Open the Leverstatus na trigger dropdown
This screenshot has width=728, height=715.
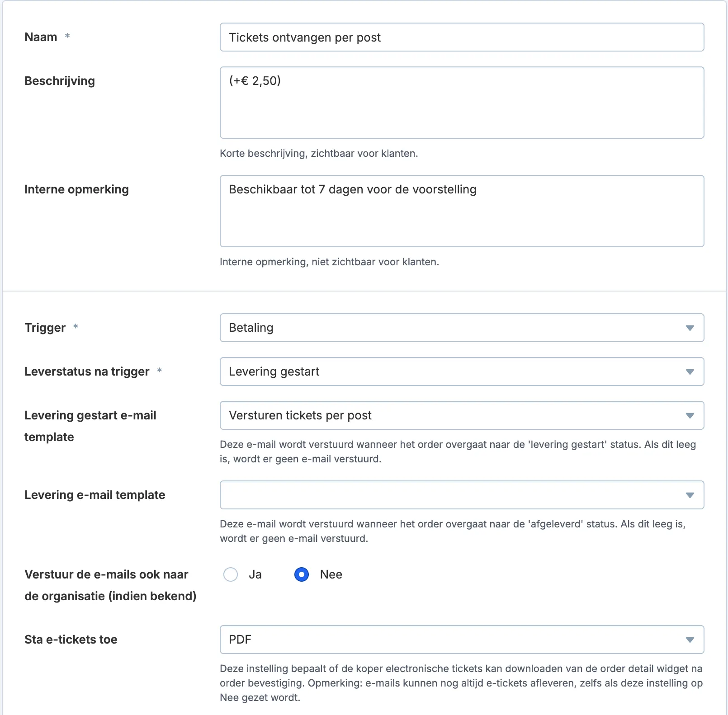462,372
